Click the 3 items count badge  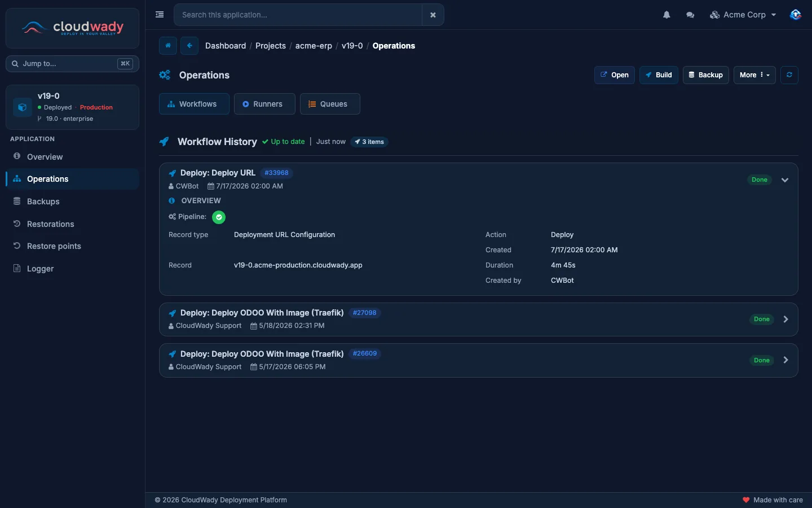[369, 142]
